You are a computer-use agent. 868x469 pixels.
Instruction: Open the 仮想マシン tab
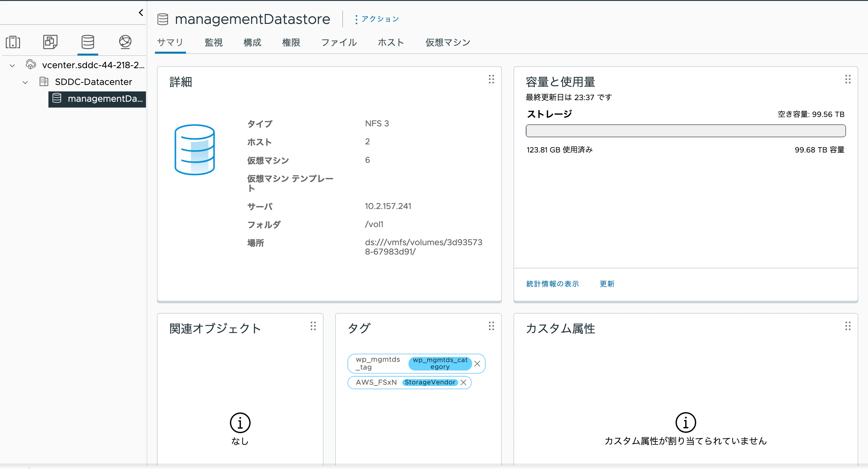pyautogui.click(x=448, y=42)
